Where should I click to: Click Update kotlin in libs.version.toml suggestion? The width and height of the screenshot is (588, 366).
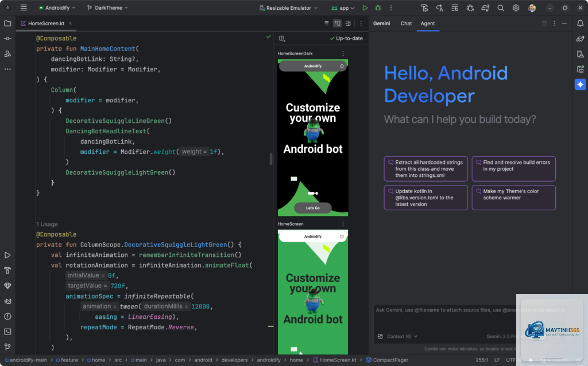[x=425, y=198]
